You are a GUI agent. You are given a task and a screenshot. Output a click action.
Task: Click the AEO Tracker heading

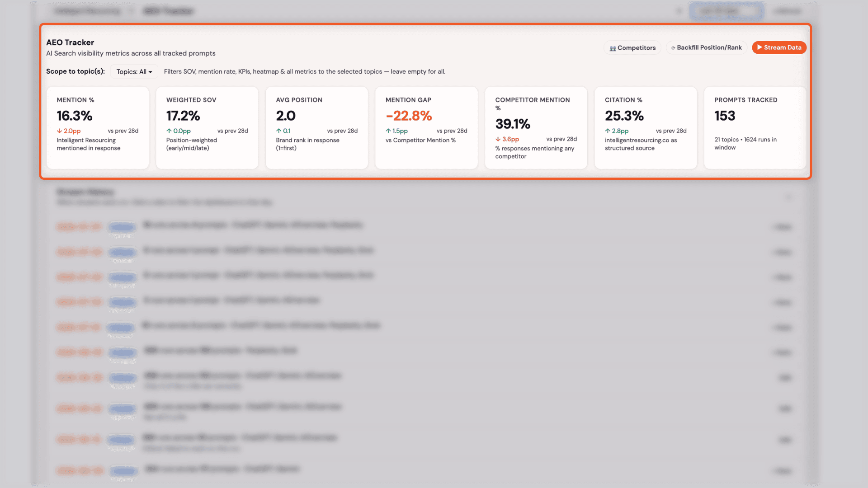click(x=70, y=42)
